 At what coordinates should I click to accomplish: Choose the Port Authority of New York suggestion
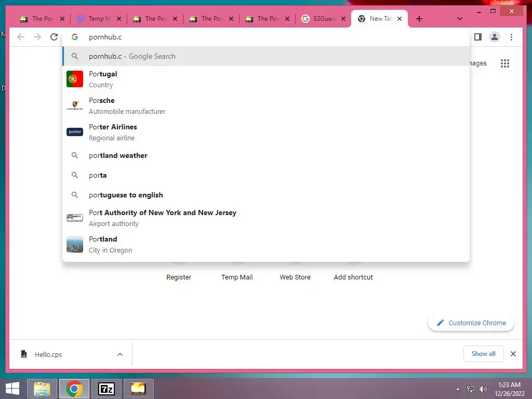pos(266,218)
